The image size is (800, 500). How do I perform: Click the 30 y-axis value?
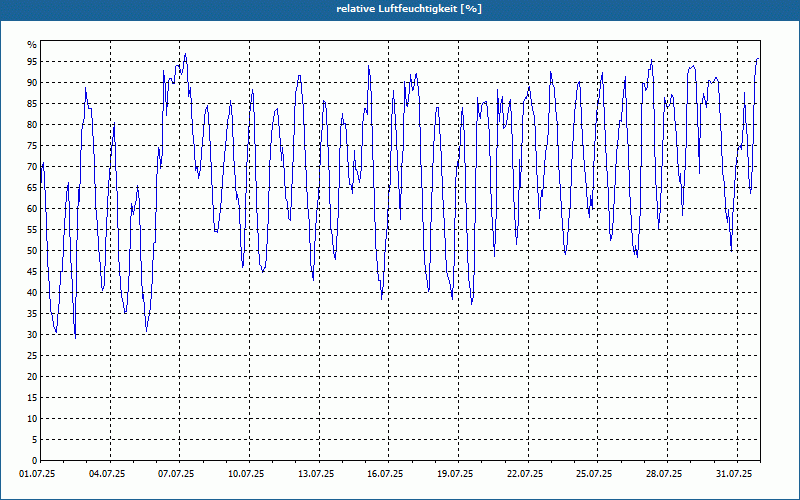pyautogui.click(x=32, y=335)
